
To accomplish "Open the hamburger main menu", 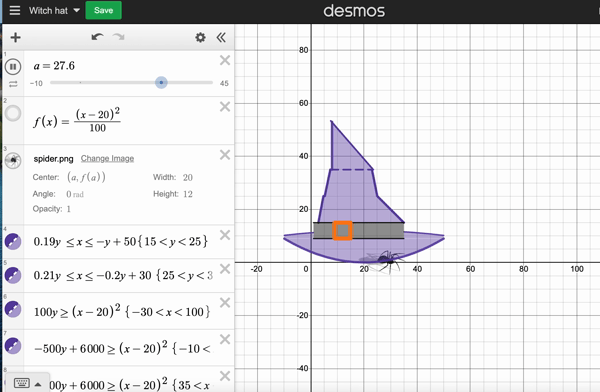I will tap(15, 10).
